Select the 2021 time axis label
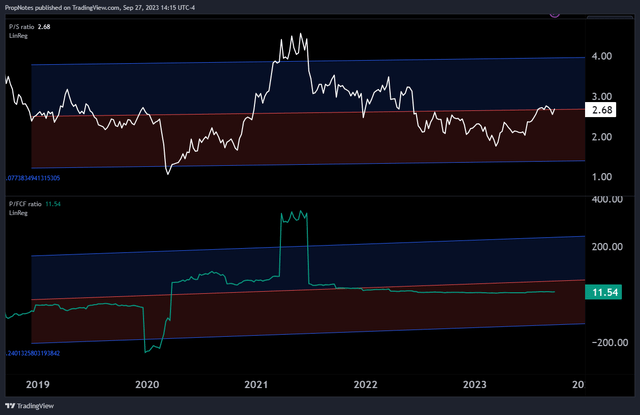Viewport: 640px width, 415px height. [256, 384]
